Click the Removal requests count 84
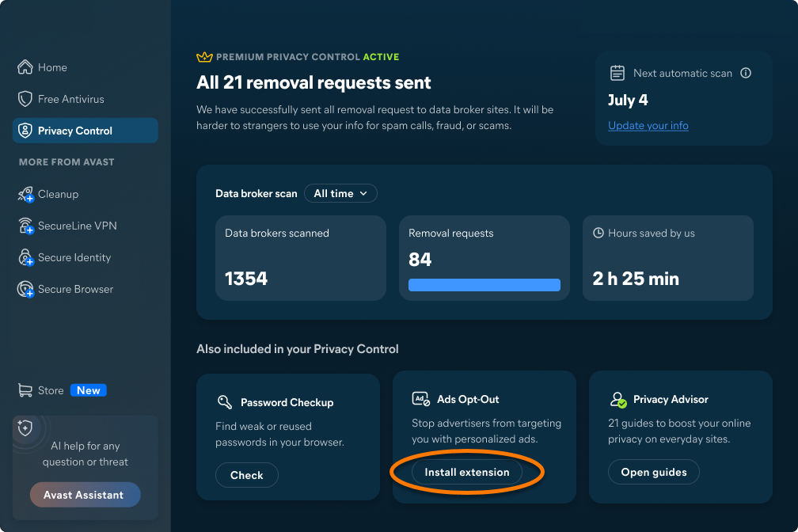 (x=420, y=260)
